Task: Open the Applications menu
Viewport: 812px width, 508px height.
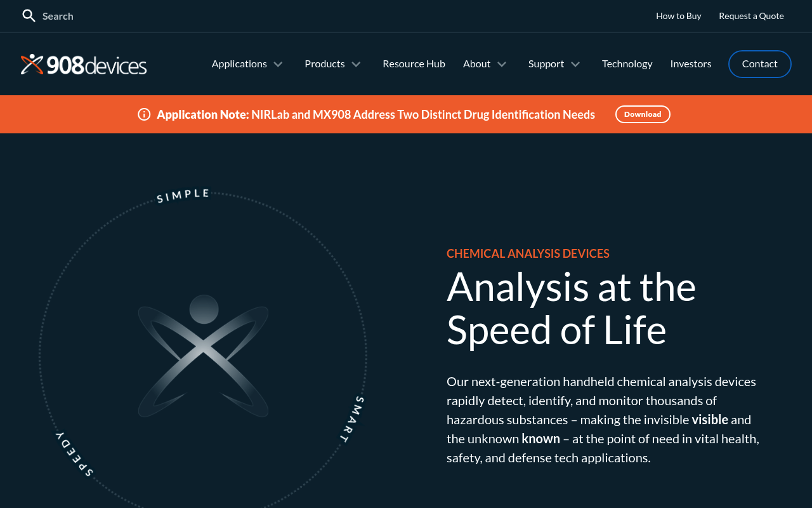Action: [x=239, y=63]
